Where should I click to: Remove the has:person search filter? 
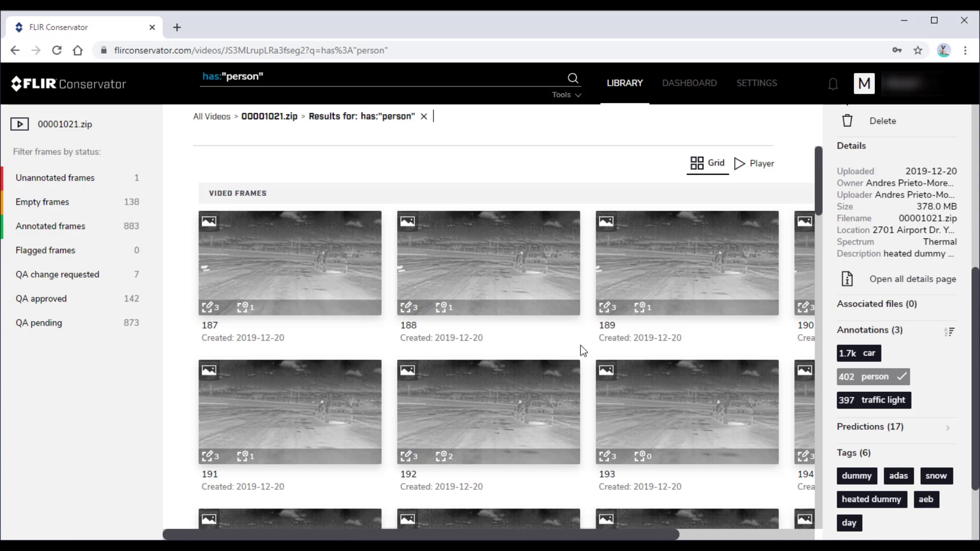click(x=424, y=116)
